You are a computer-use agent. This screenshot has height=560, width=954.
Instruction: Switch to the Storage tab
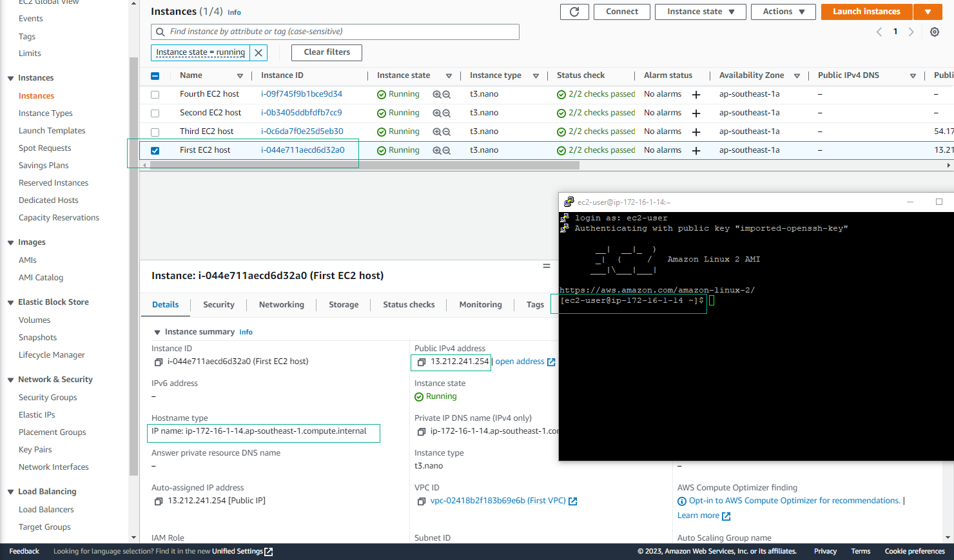click(x=344, y=305)
